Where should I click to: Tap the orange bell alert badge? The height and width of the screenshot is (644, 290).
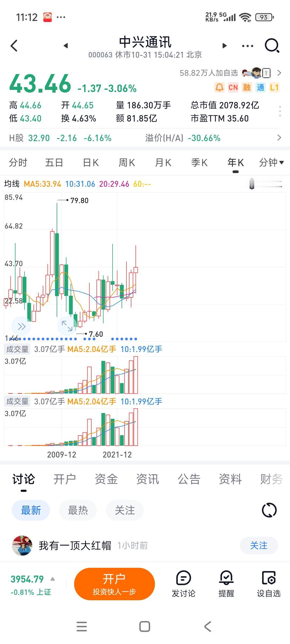(219, 87)
